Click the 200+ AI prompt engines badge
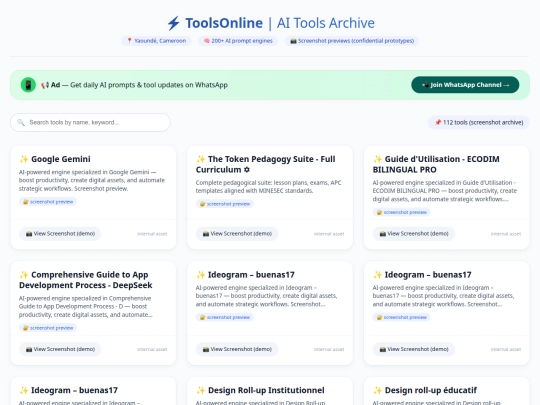The height and width of the screenshot is (405, 540). (x=238, y=41)
